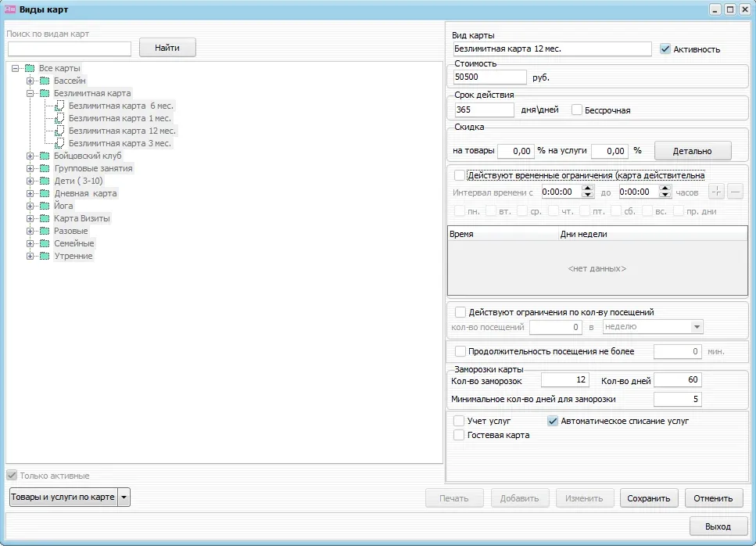This screenshot has height=546, width=756.
Task: Click the Детально discount button
Action: click(693, 151)
